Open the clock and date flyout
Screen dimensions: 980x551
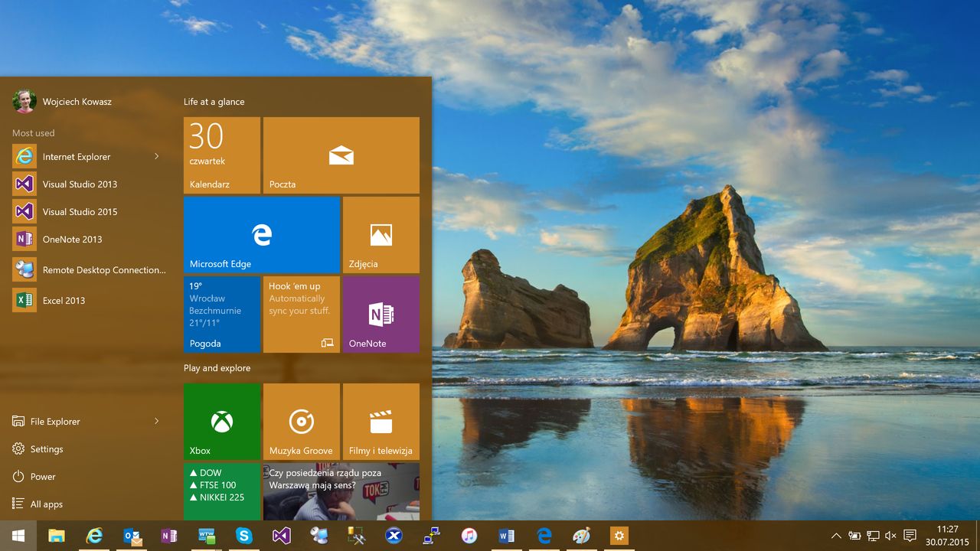pyautogui.click(x=947, y=536)
